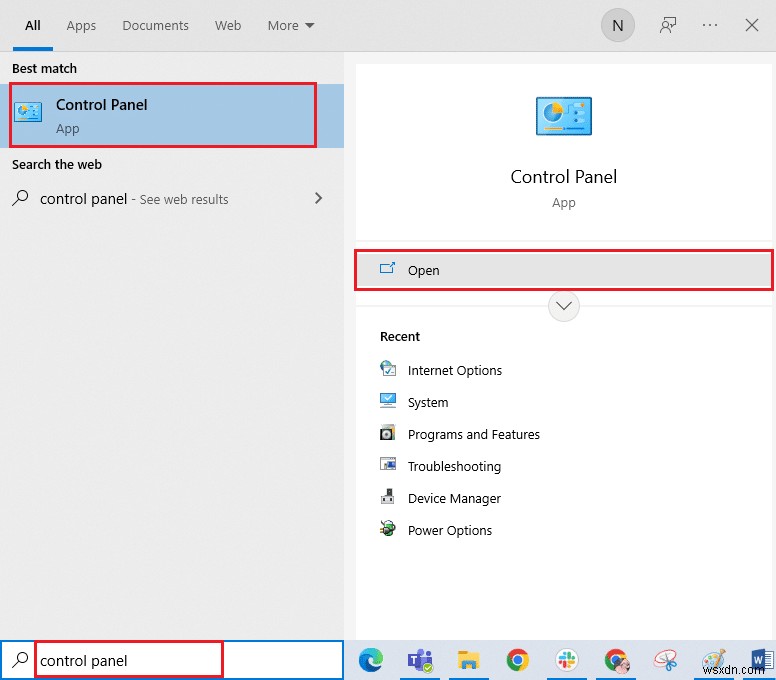The image size is (776, 680).
Task: Expand more actions with the down chevron
Action: pos(564,306)
